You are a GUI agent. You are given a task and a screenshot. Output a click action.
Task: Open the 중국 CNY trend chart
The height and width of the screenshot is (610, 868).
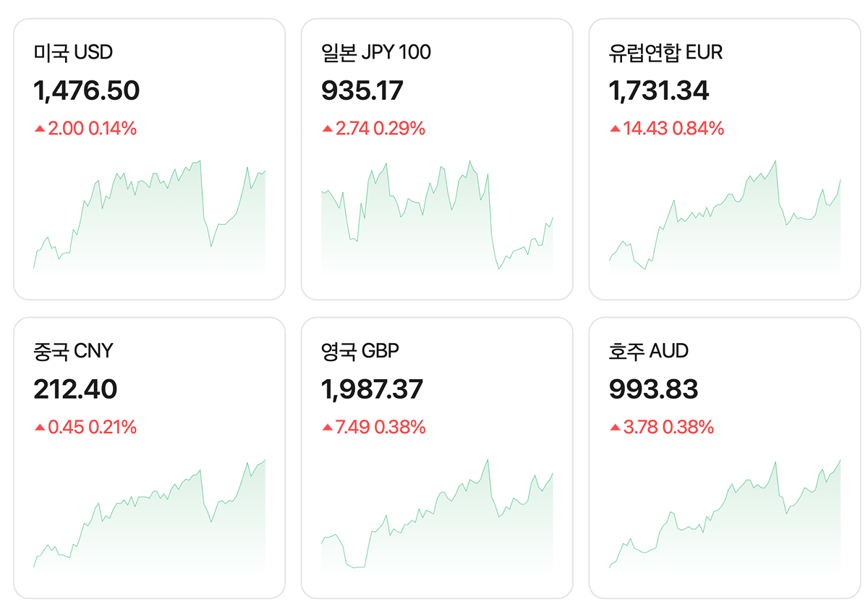click(x=149, y=515)
